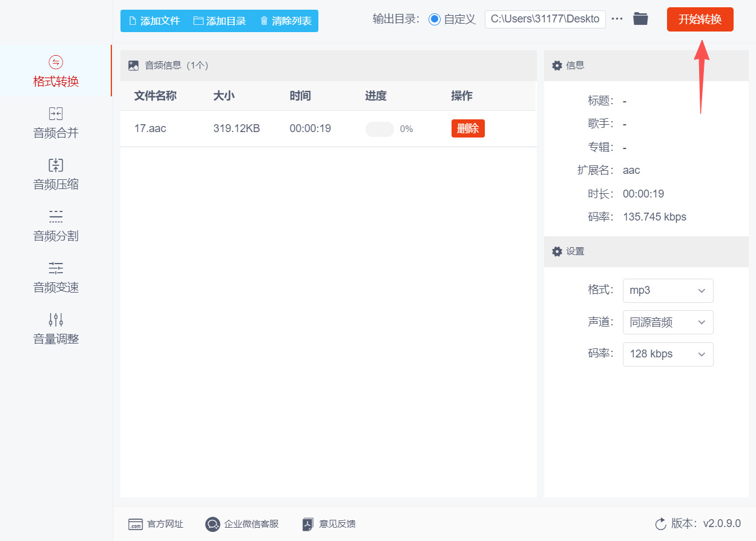Viewport: 756px width, 541px height.
Task: Click the 开始转换 (start convert) button
Action: pos(700,19)
